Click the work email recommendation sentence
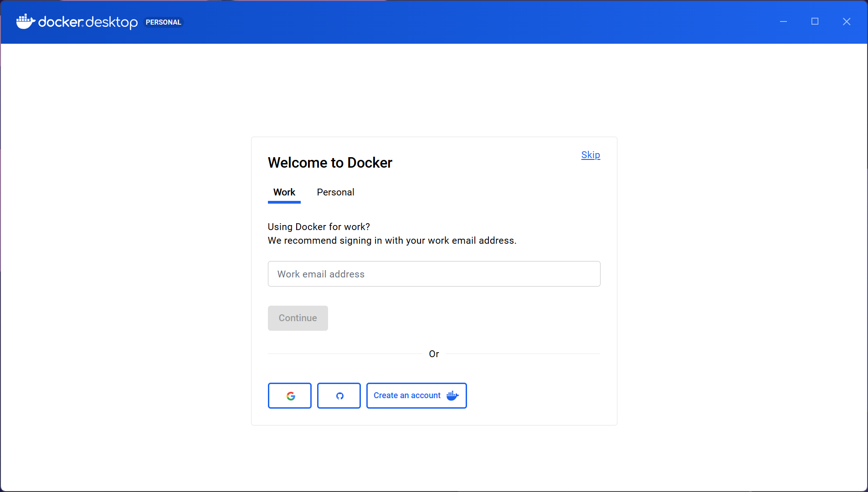 [392, 241]
